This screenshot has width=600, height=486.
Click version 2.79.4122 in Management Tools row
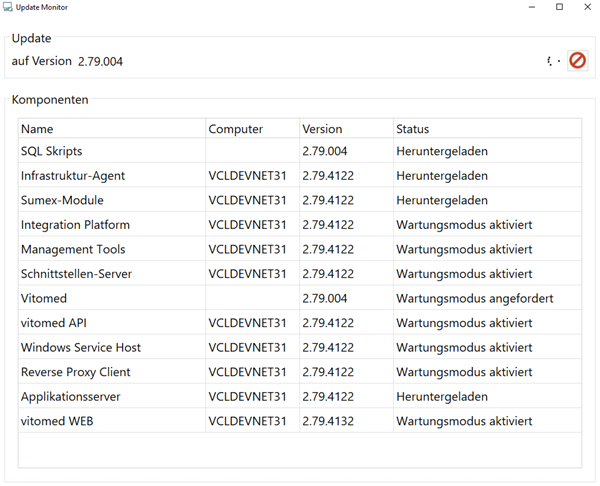[x=328, y=249]
